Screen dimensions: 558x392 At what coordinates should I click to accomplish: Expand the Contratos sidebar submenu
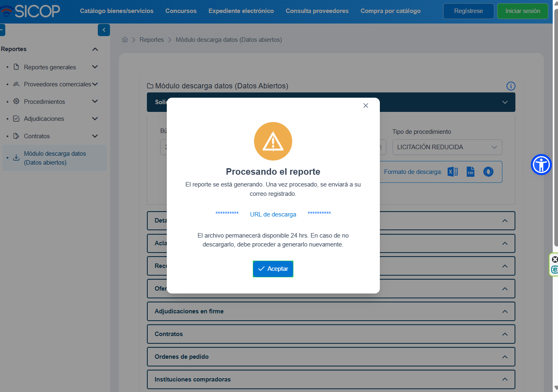(95, 136)
